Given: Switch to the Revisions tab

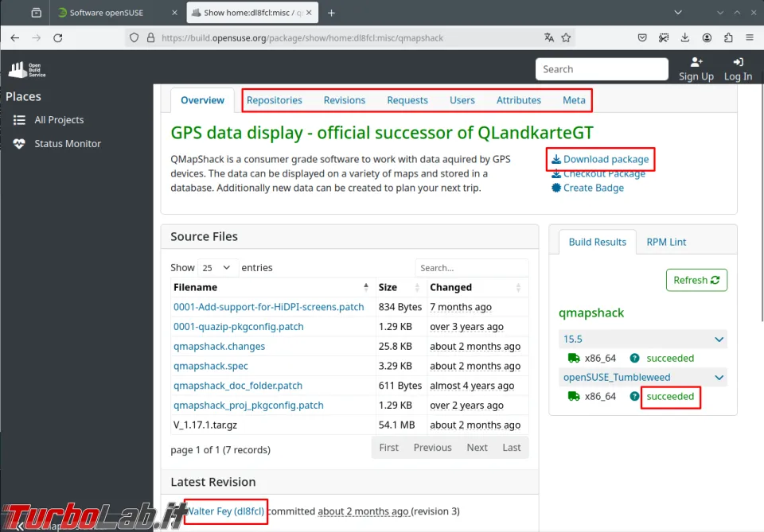Looking at the screenshot, I should pyautogui.click(x=345, y=100).
